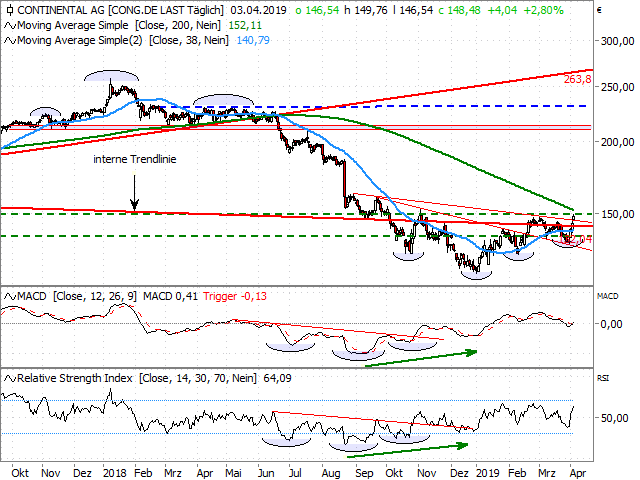Click the 38-day average value 140,79
The image size is (640, 480).
tap(253, 40)
